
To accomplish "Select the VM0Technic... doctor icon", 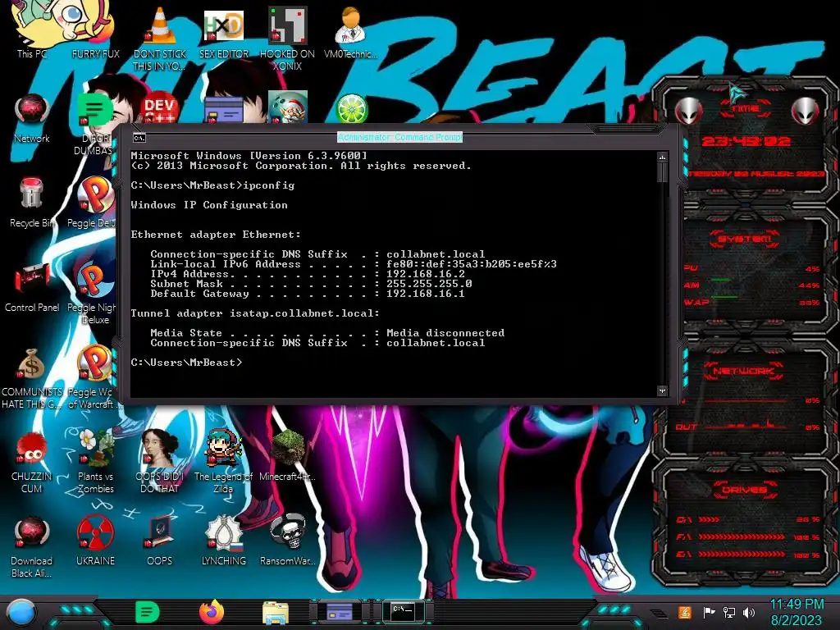I will 351,33.
